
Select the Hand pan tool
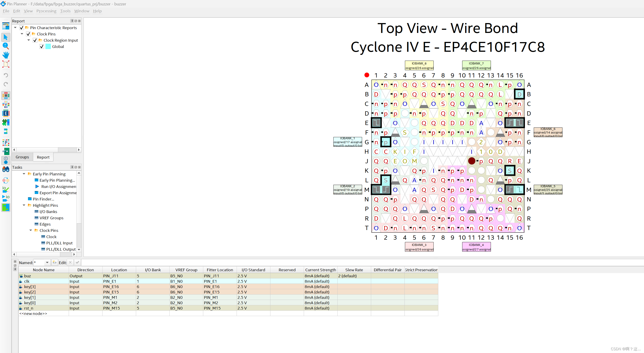click(6, 55)
